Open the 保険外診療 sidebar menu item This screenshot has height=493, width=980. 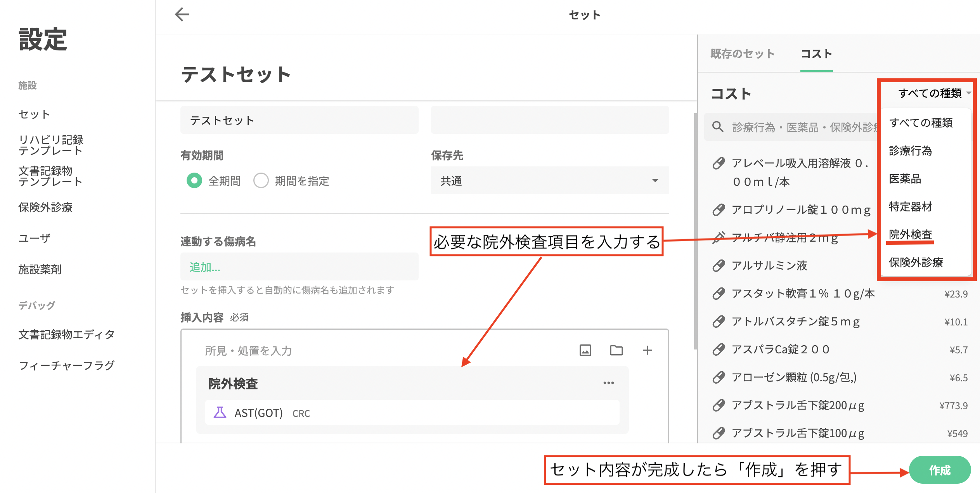coord(45,207)
